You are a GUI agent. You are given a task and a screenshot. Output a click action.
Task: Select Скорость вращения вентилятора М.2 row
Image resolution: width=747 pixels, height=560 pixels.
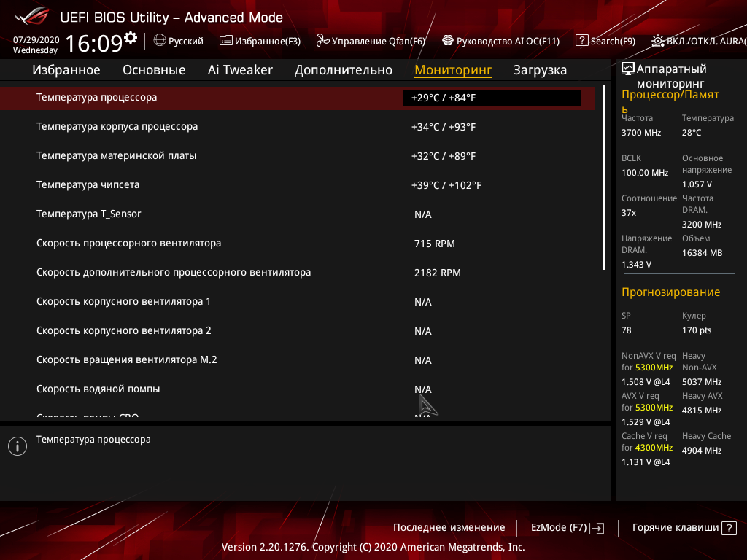pyautogui.click(x=298, y=360)
